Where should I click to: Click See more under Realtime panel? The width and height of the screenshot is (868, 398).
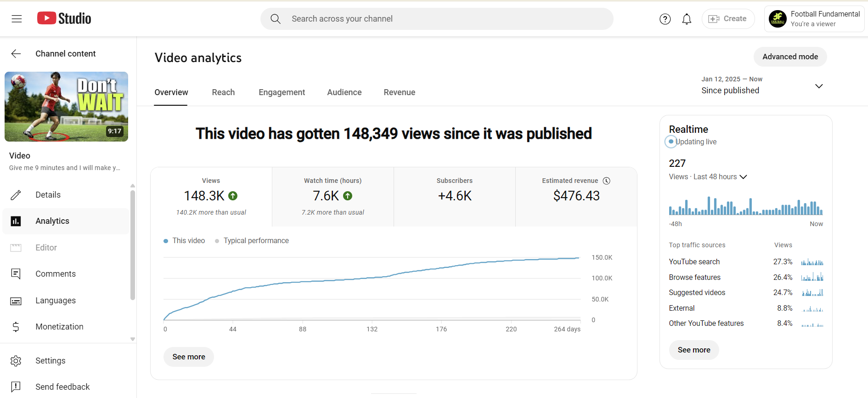[693, 350]
